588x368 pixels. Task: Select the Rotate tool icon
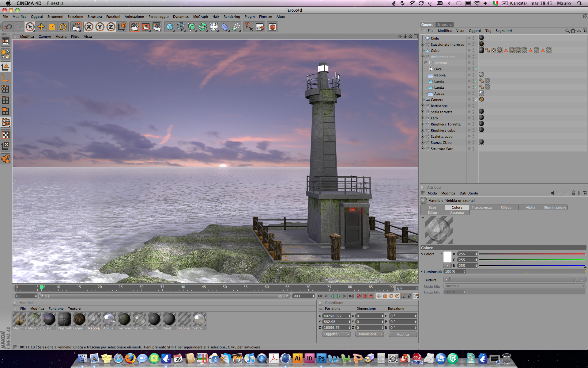(63, 27)
